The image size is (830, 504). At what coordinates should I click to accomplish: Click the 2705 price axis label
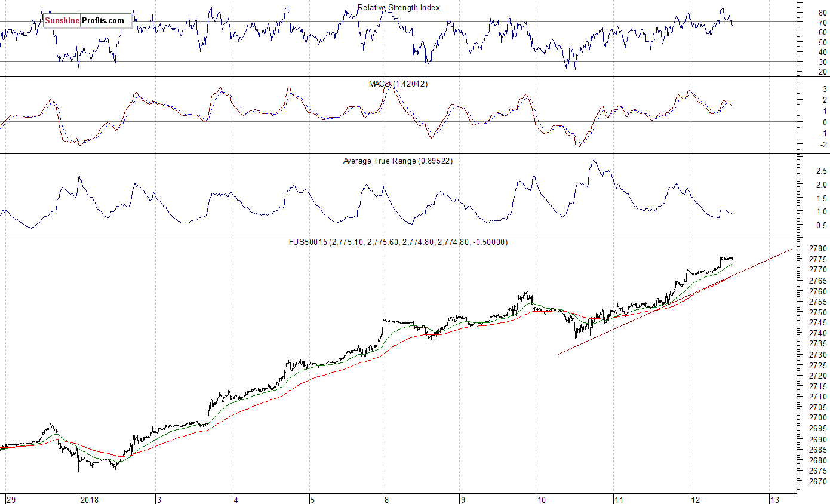tap(818, 407)
